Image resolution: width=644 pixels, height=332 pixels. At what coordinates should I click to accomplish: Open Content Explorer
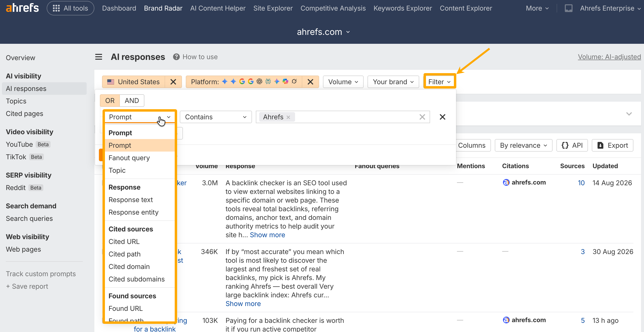466,8
